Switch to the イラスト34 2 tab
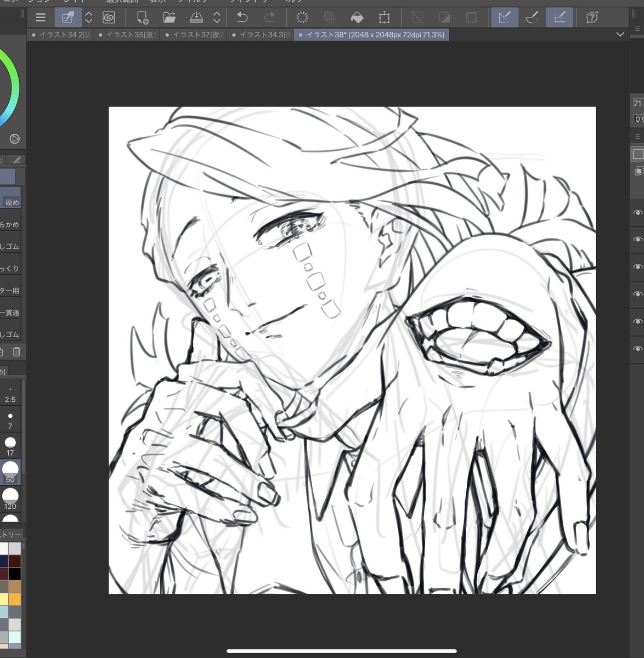 60,35
